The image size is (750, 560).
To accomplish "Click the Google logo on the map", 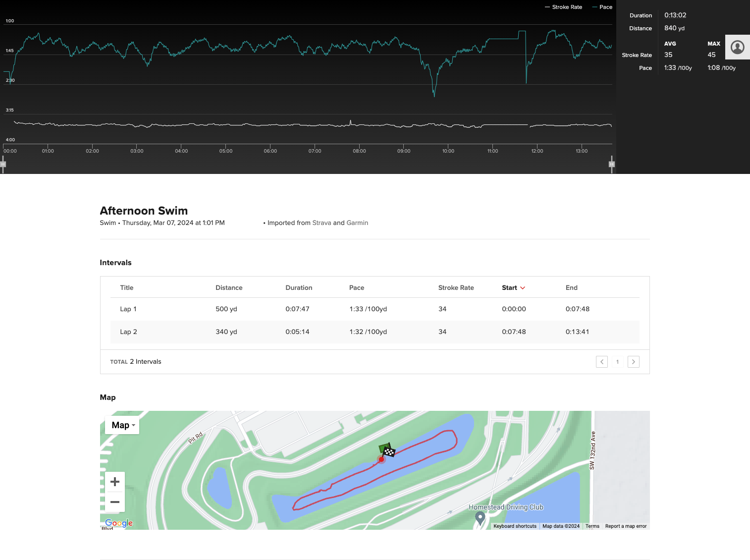I will (118, 523).
